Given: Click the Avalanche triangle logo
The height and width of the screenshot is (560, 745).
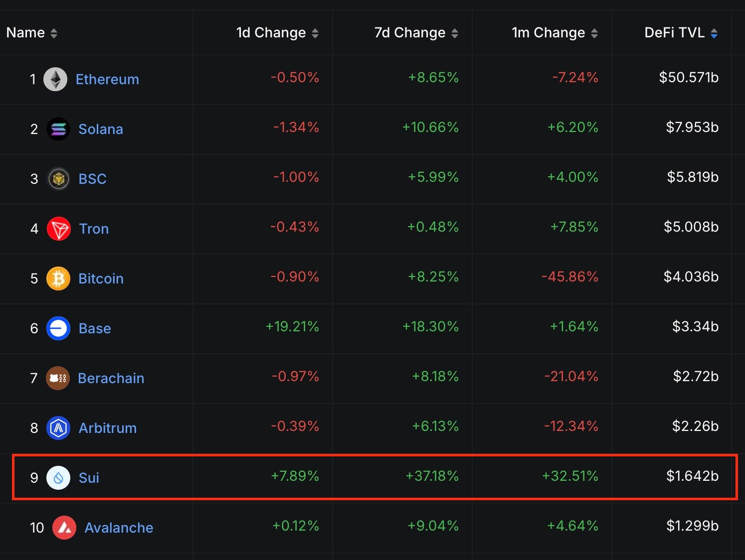Looking at the screenshot, I should coord(65,527).
